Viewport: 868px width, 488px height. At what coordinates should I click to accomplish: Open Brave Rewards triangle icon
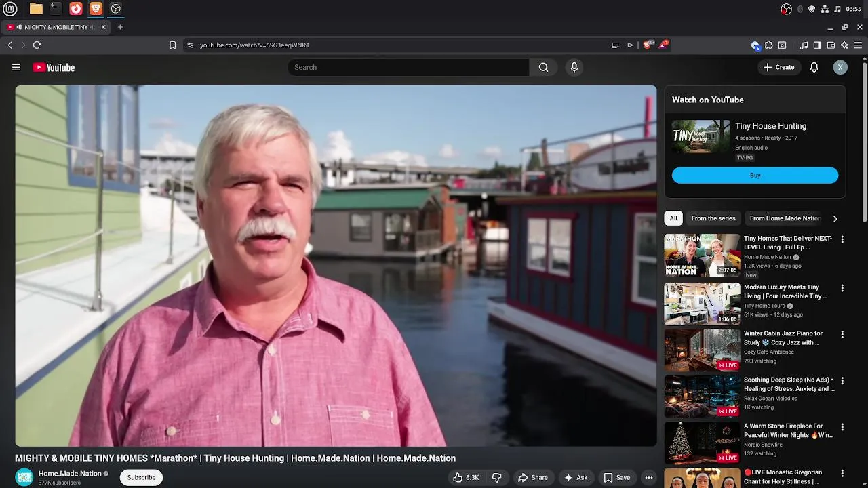pyautogui.click(x=663, y=45)
